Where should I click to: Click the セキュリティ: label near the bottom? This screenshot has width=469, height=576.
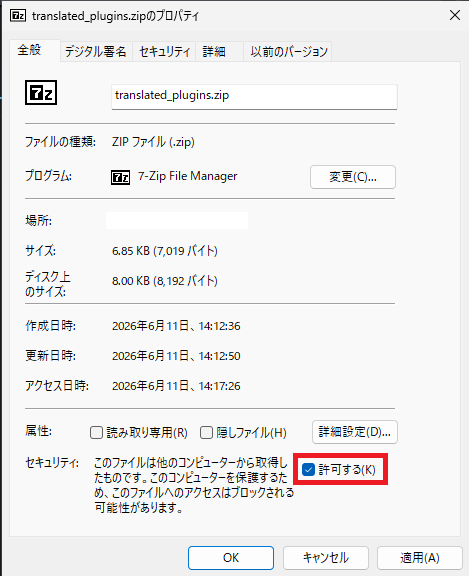coord(52,463)
